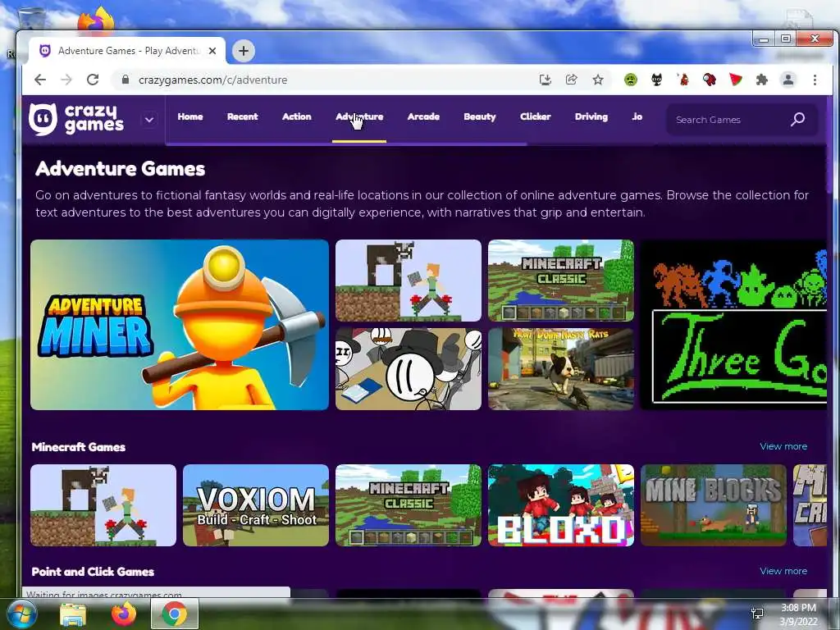The width and height of the screenshot is (840, 630).
Task: Open the Voxiom game thumbnail
Action: click(256, 505)
